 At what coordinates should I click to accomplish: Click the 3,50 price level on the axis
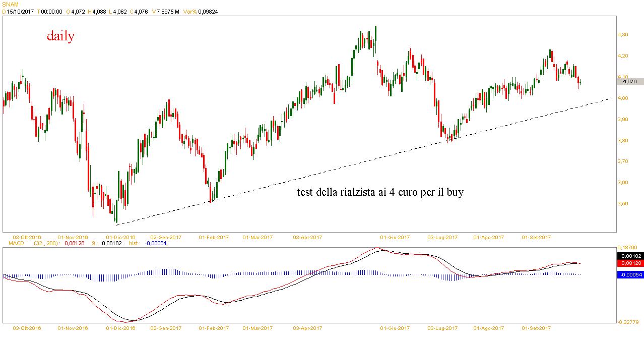click(x=623, y=204)
